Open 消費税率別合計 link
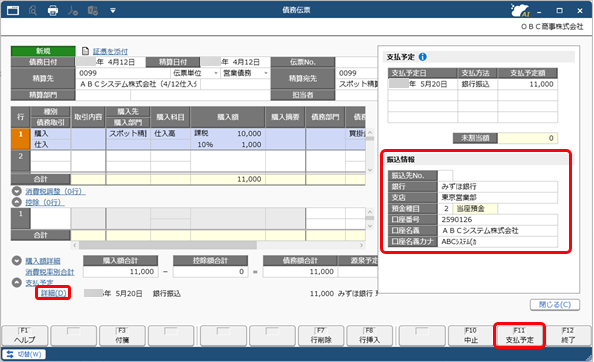The image size is (594, 362). tap(50, 272)
